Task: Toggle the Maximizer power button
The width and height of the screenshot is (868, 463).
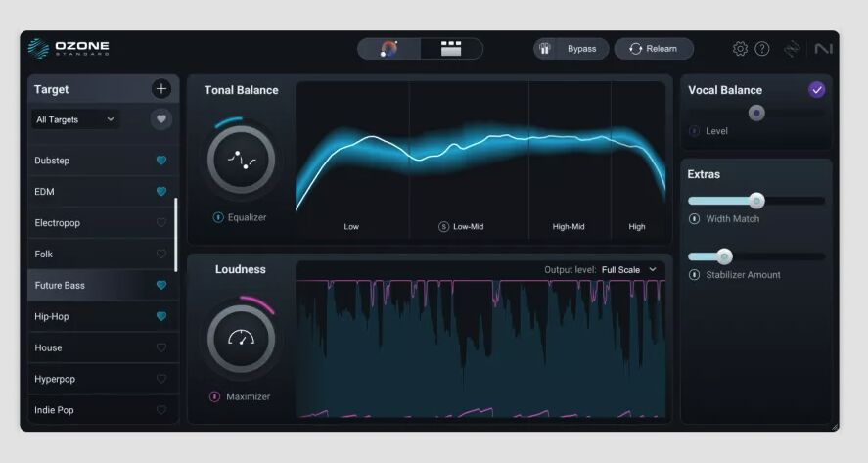Action: tap(214, 396)
